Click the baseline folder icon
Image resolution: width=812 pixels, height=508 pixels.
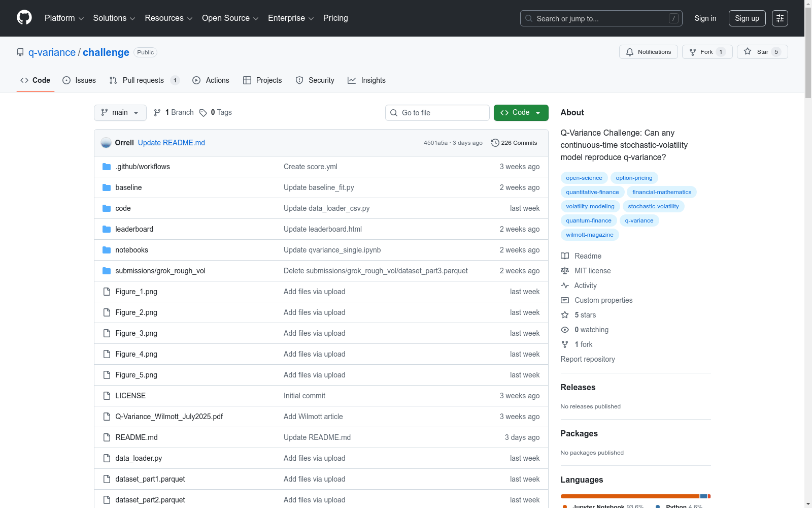[107, 187]
